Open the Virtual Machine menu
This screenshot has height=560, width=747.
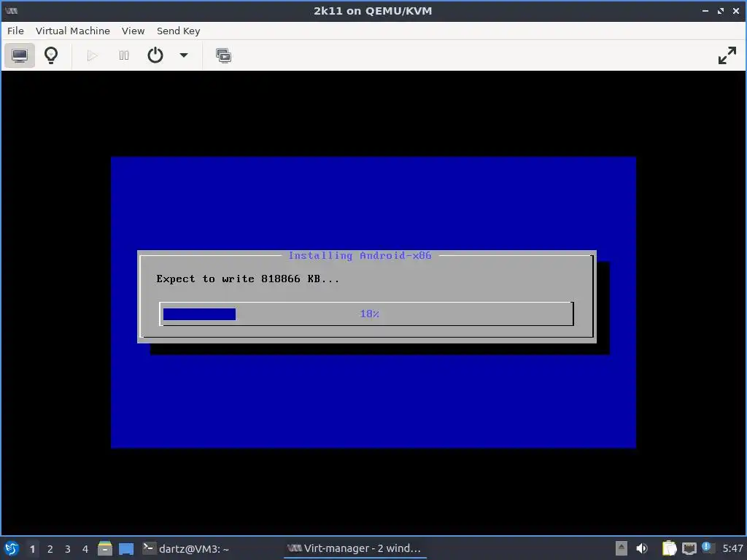(x=73, y=31)
